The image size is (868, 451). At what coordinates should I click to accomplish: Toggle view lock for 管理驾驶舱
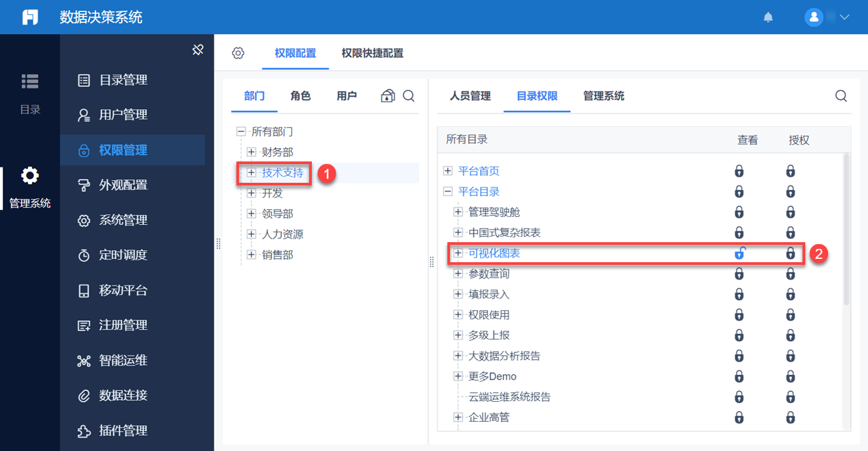[739, 212]
